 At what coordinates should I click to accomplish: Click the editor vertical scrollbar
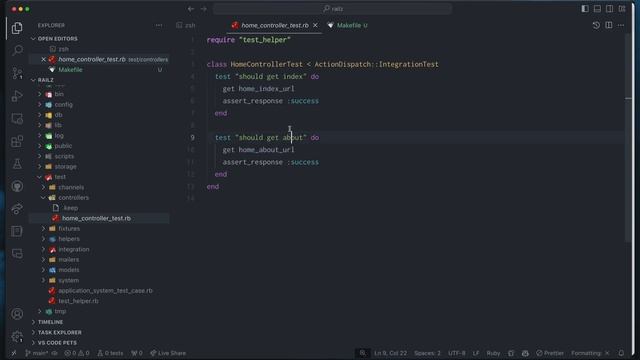628,139
